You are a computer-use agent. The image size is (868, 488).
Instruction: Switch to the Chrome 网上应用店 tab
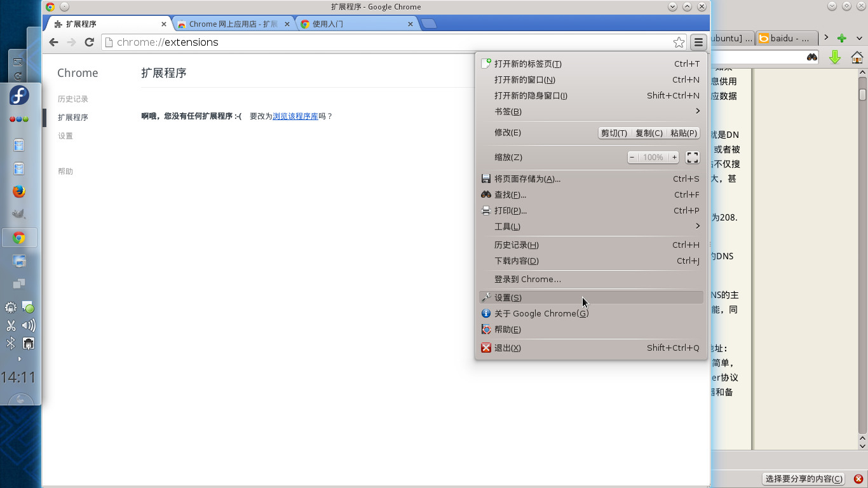click(x=233, y=24)
